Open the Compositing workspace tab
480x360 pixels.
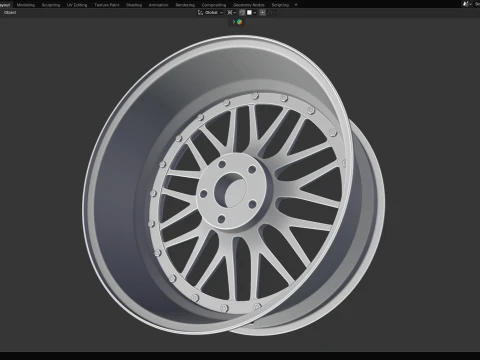[214, 5]
